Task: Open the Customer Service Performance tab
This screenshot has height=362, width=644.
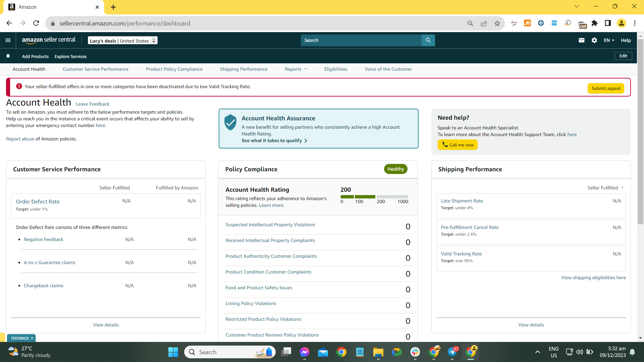Action: [x=96, y=69]
